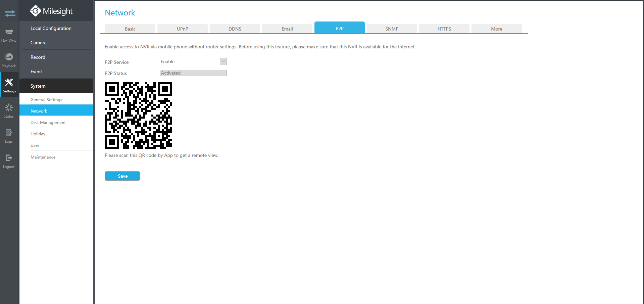Switch to the HTTPS tab
Viewport: 644px width, 304px height.
[444, 29]
